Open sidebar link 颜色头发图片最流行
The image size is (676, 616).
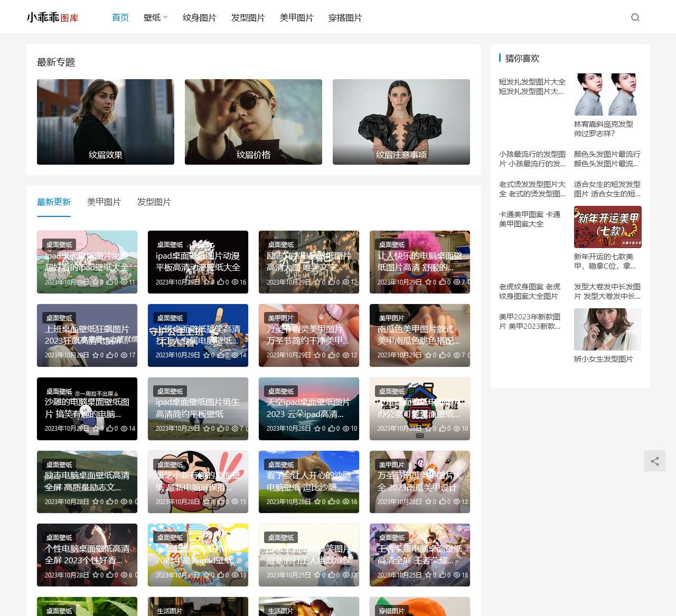coord(607,159)
